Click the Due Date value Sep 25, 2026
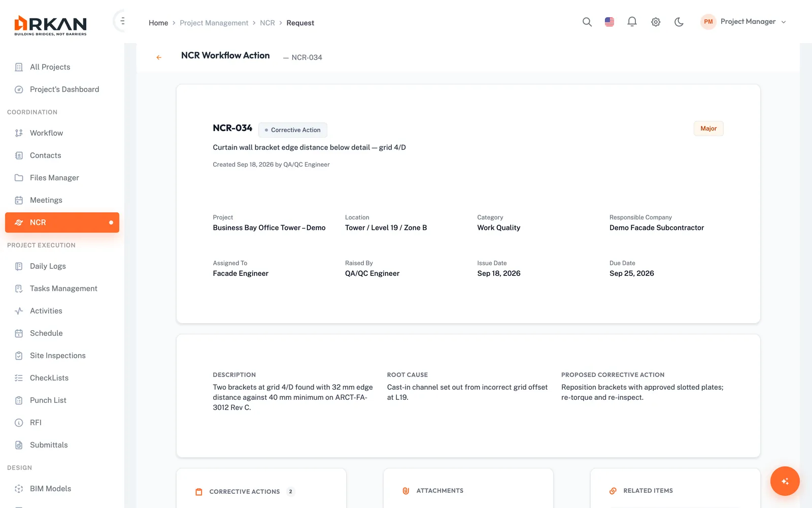Image resolution: width=812 pixels, height=508 pixels. [632, 273]
